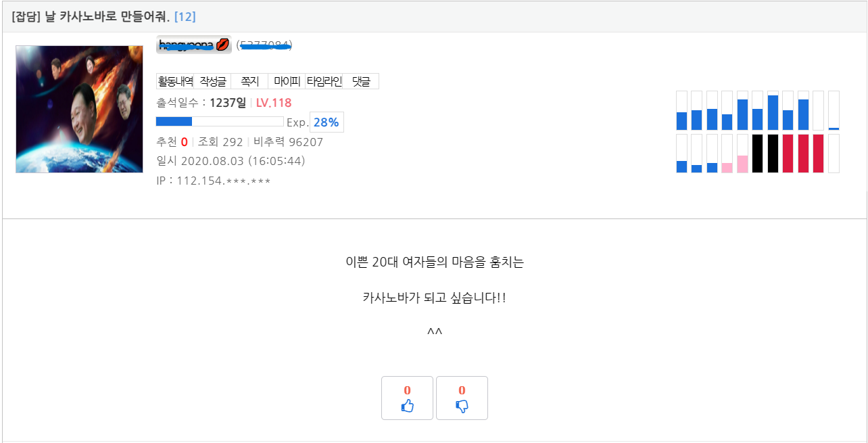Select the 쪽지 message tab

pyautogui.click(x=249, y=81)
